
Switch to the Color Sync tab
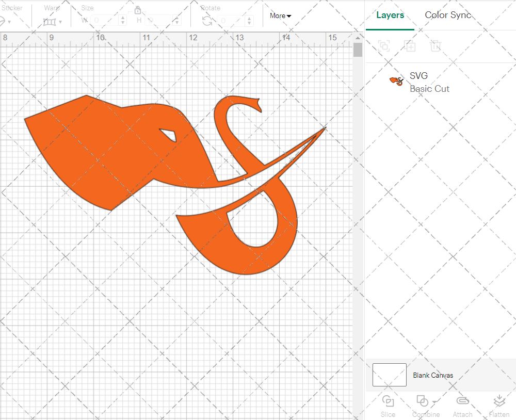click(x=448, y=15)
